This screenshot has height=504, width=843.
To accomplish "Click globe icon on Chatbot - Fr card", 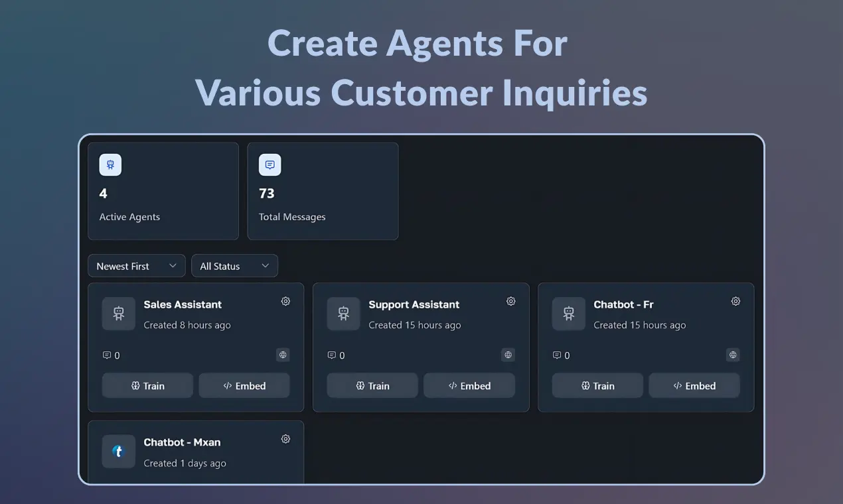I will [733, 355].
